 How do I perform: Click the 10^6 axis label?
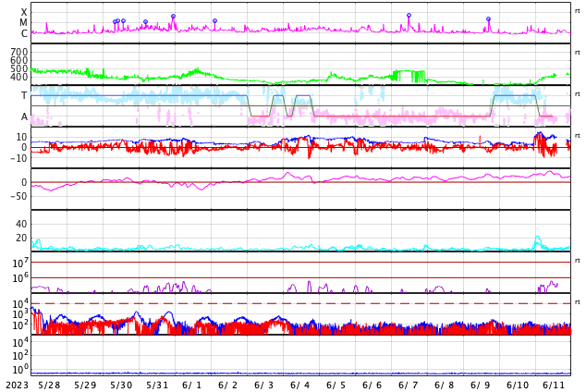tap(19, 278)
